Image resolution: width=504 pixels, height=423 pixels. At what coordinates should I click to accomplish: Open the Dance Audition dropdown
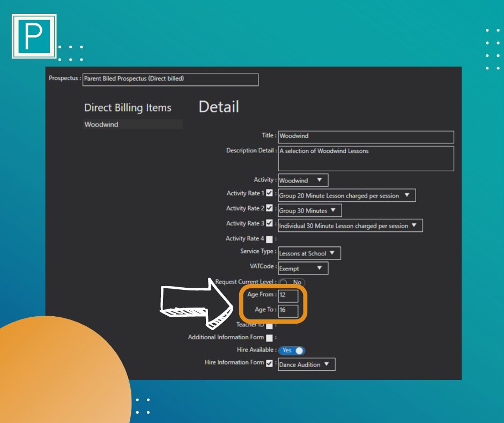[306, 364]
